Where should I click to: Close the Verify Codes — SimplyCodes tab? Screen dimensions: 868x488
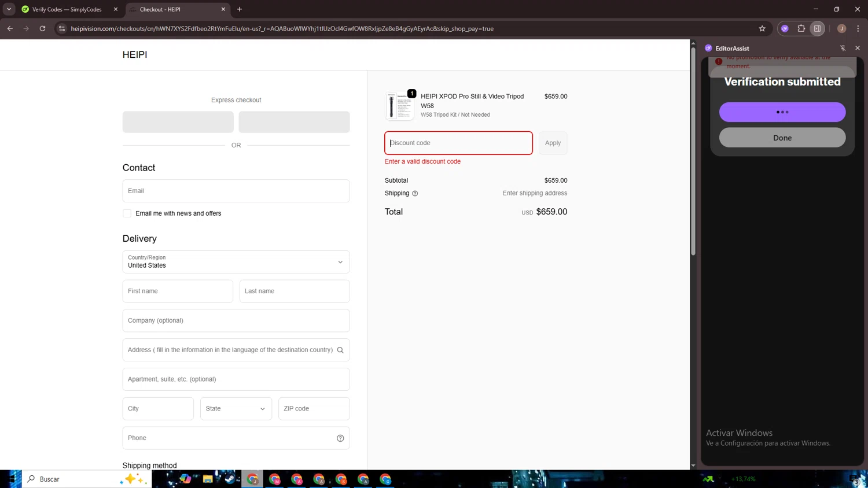coord(115,9)
